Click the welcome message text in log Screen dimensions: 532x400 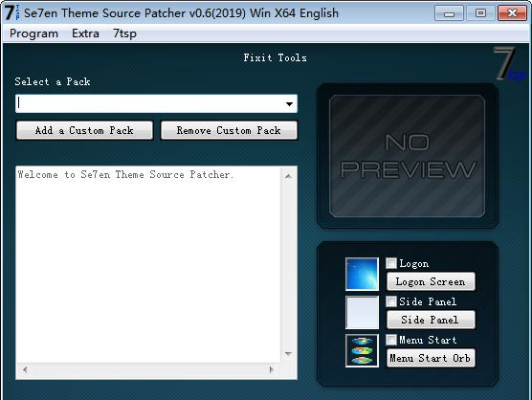[x=125, y=175]
